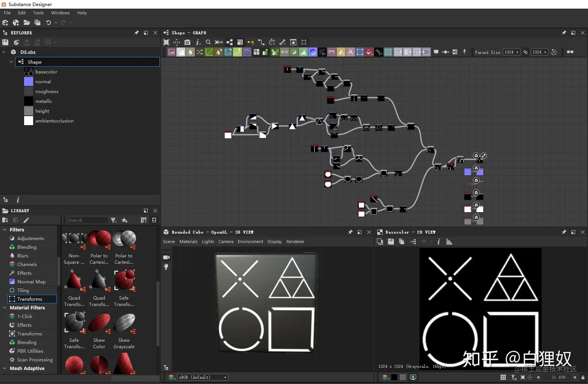Add a Bitmap node from the node bar

point(171,52)
